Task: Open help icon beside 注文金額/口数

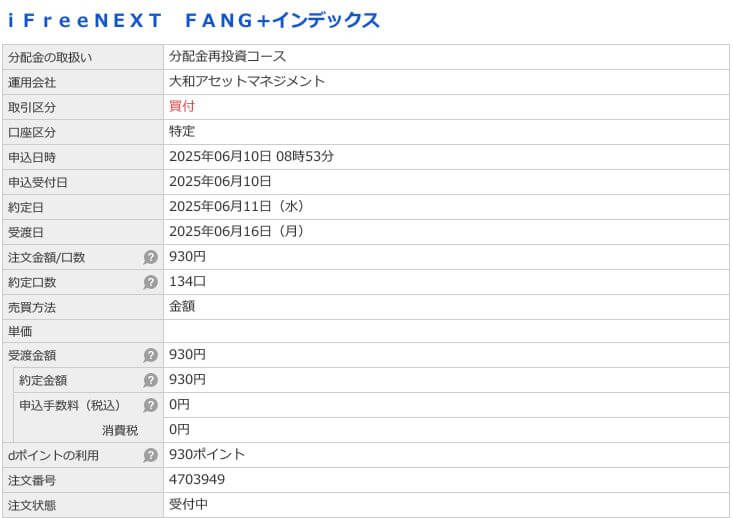Action: 151,257
